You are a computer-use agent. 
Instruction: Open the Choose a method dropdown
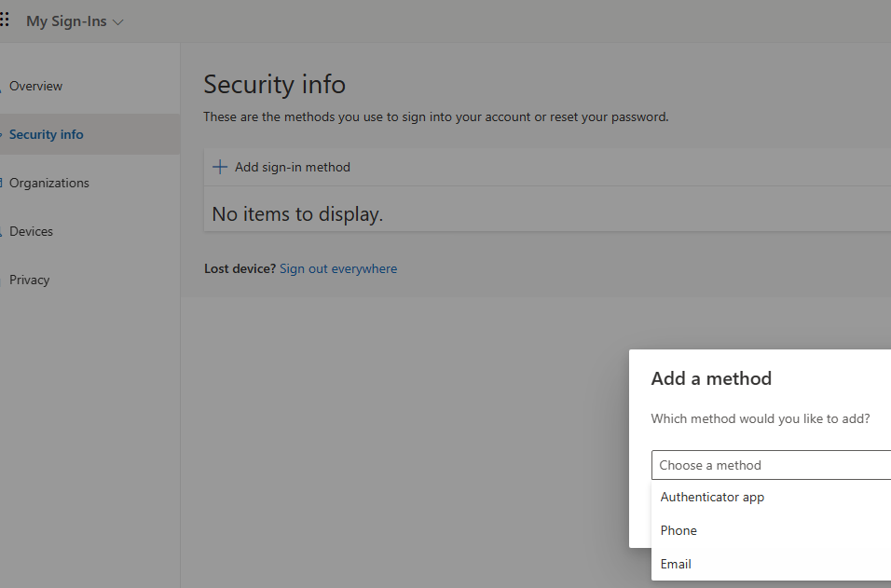pos(770,465)
